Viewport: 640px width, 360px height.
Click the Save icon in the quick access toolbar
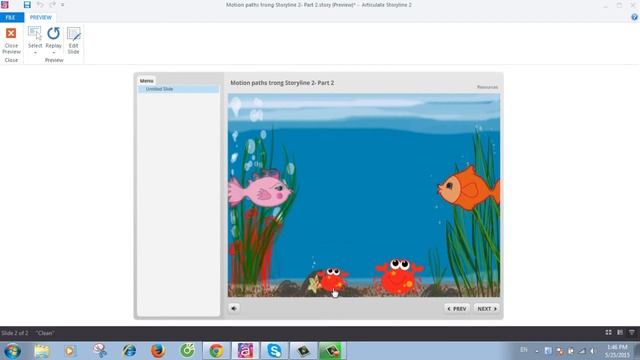(x=27, y=5)
